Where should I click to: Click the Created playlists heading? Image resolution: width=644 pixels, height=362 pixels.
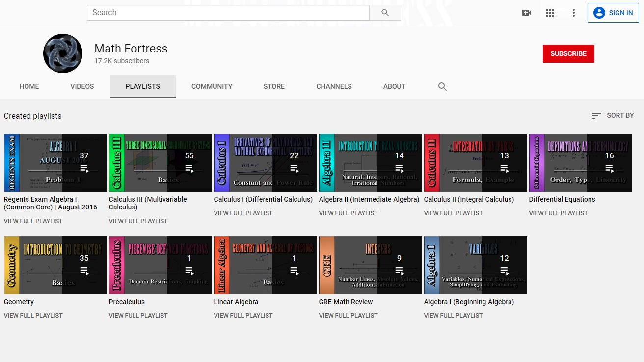(x=33, y=116)
